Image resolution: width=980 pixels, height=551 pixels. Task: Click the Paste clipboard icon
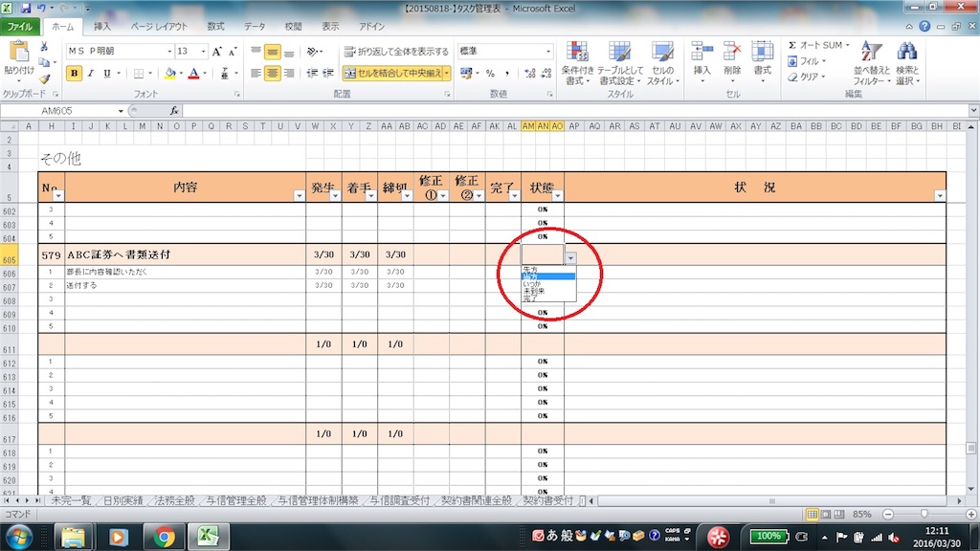(x=19, y=52)
